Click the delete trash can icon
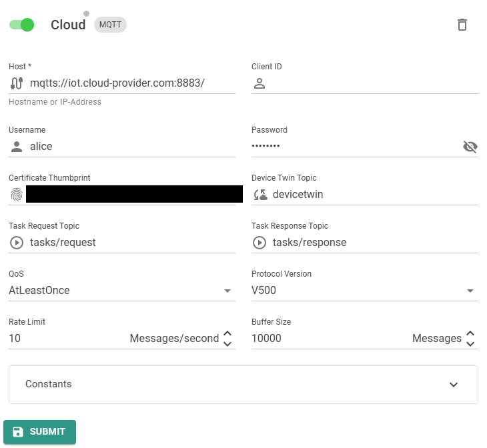Screen dimensions: 487x448 462,25
